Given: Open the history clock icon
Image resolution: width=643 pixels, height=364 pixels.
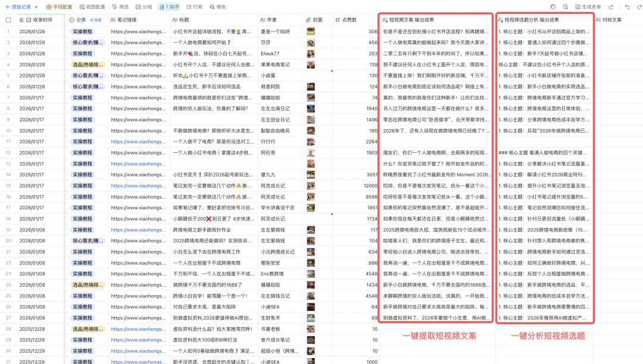Looking at the screenshot, I should pos(565,7).
